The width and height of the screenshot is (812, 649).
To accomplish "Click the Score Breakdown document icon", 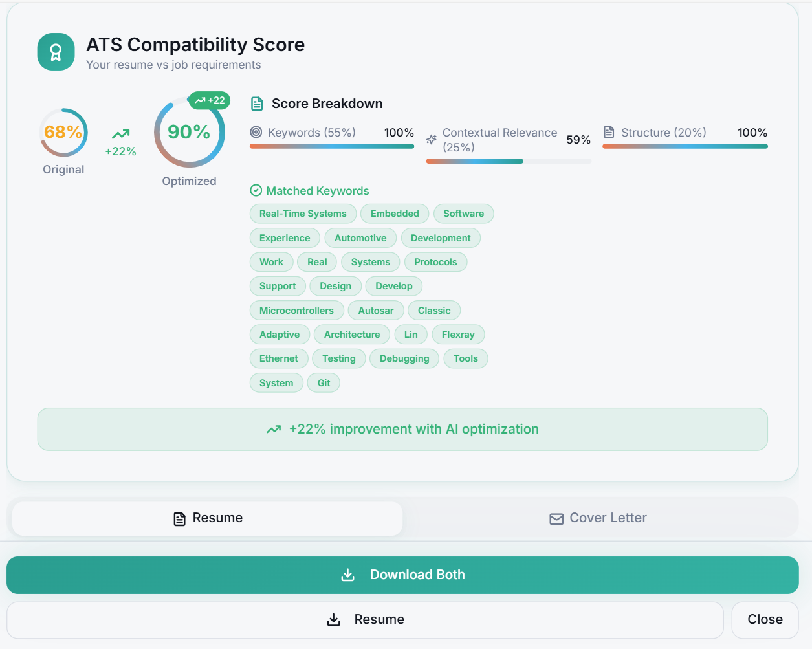I will 257,103.
